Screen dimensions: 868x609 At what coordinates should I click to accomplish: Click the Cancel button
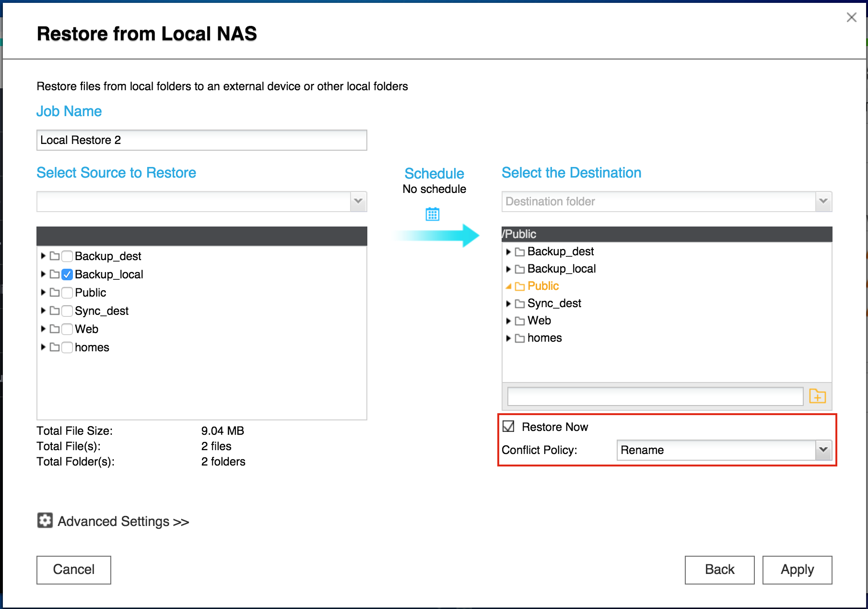pos(74,570)
